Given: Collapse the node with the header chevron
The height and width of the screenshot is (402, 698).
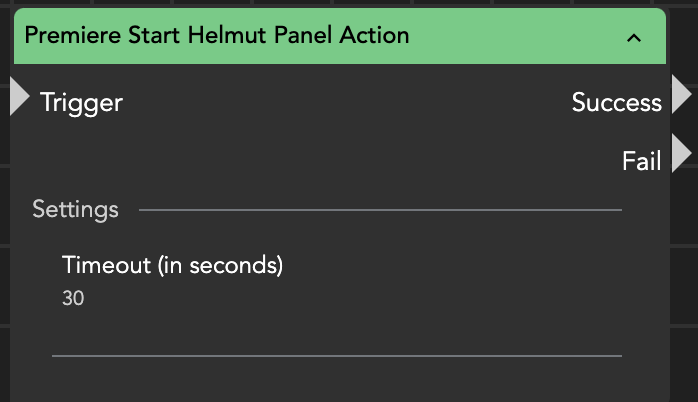Looking at the screenshot, I should point(633,38).
